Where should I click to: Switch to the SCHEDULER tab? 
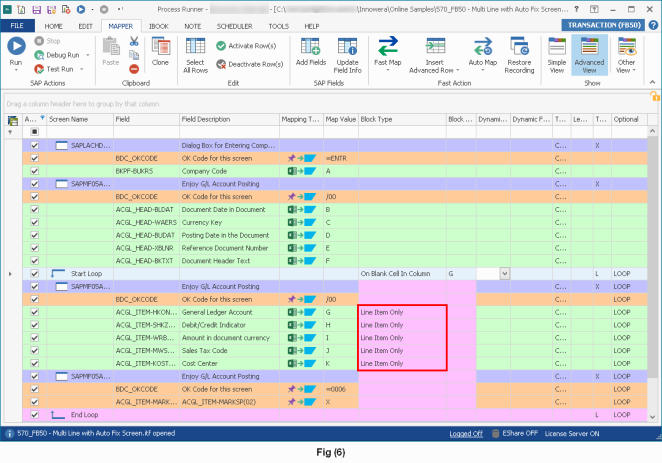coord(234,26)
